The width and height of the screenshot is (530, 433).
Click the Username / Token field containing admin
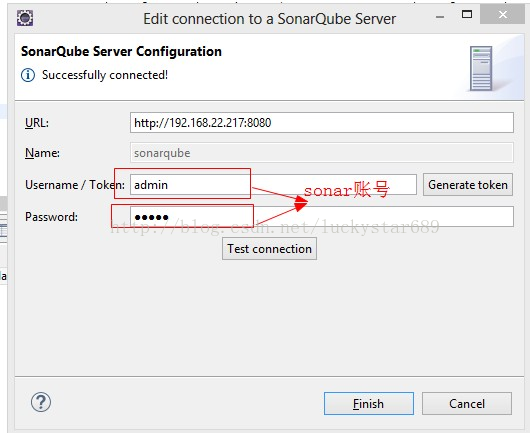pos(273,185)
